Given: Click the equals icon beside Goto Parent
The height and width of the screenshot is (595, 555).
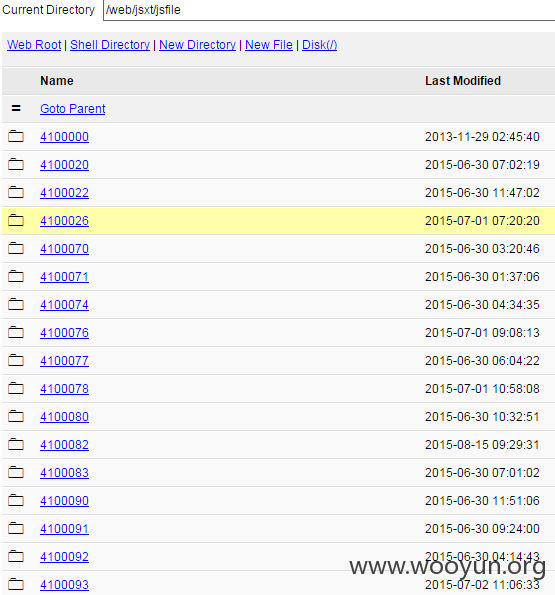Looking at the screenshot, I should click(16, 109).
